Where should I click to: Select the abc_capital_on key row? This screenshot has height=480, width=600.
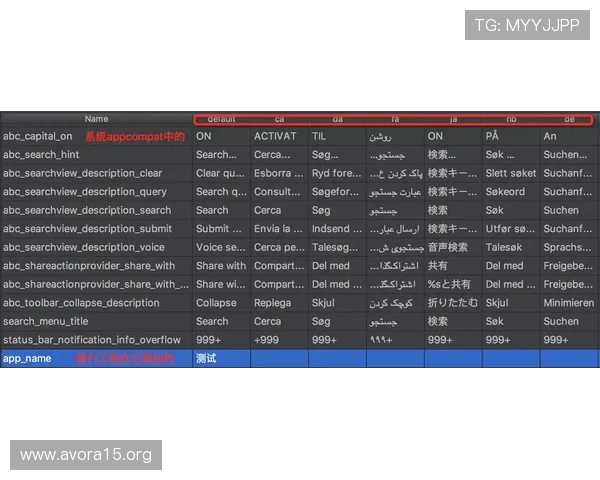[x=38, y=137]
